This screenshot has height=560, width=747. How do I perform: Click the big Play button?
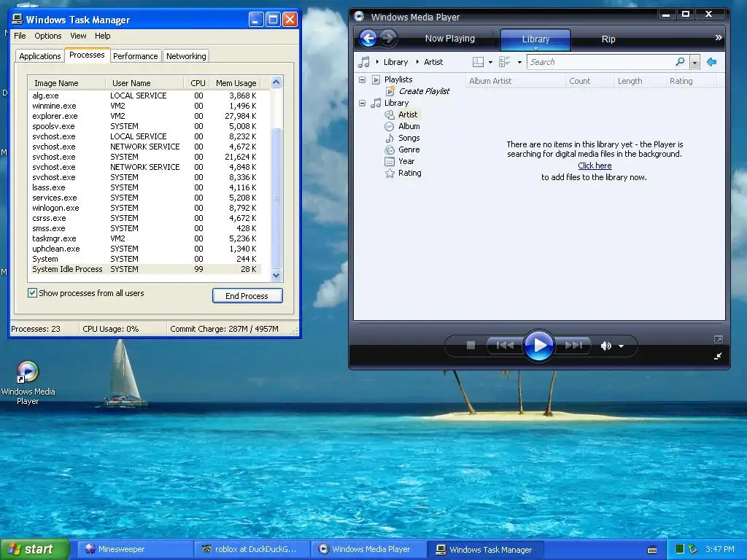[539, 346]
